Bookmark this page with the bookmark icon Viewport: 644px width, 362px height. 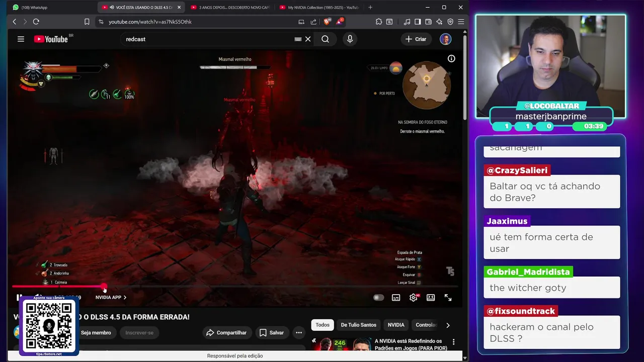pyautogui.click(x=87, y=22)
